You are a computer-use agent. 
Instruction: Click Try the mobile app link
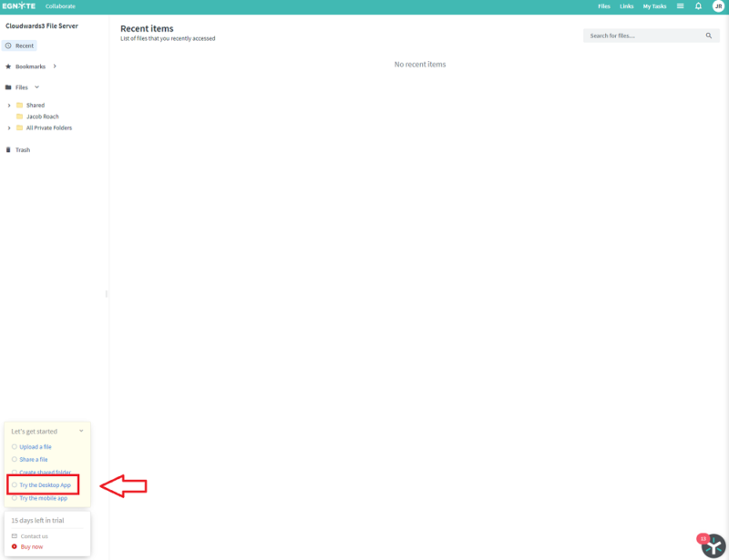43,498
